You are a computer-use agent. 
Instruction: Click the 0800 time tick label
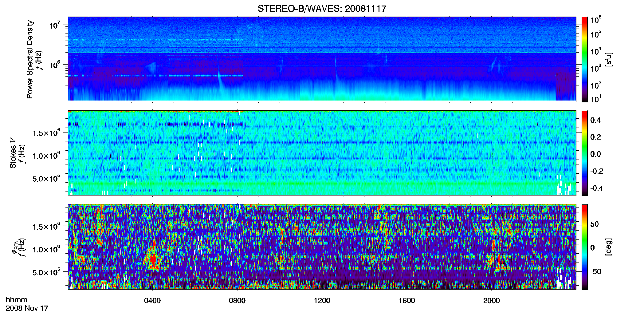coord(237,300)
